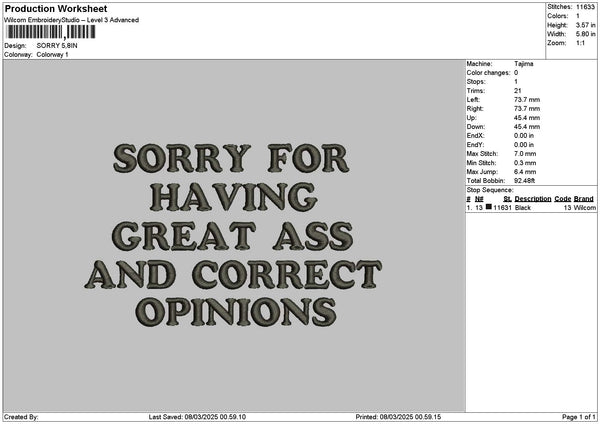Click the barcode in the header

pos(51,32)
